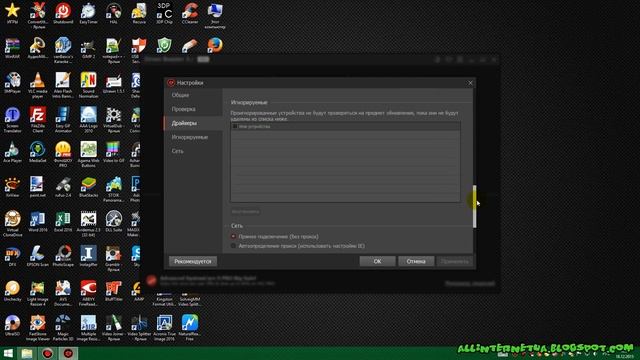Click the greyed restore button below ignored list
Image resolution: width=640 pixels, height=360 pixels.
coord(245,212)
